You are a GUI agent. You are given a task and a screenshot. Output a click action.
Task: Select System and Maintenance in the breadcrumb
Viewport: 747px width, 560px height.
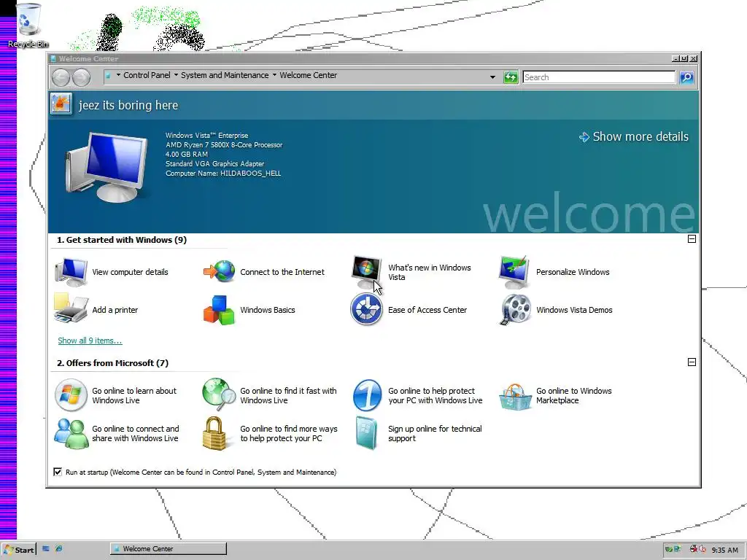click(225, 75)
